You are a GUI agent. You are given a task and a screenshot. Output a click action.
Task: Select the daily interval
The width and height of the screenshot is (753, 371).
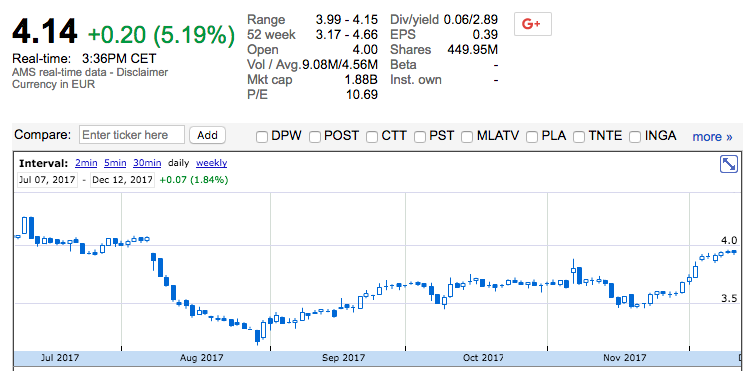click(178, 163)
